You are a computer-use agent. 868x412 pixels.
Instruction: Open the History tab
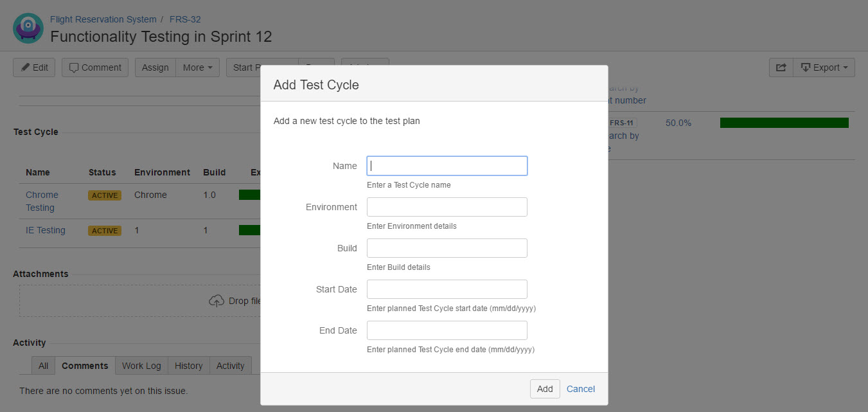coord(188,366)
